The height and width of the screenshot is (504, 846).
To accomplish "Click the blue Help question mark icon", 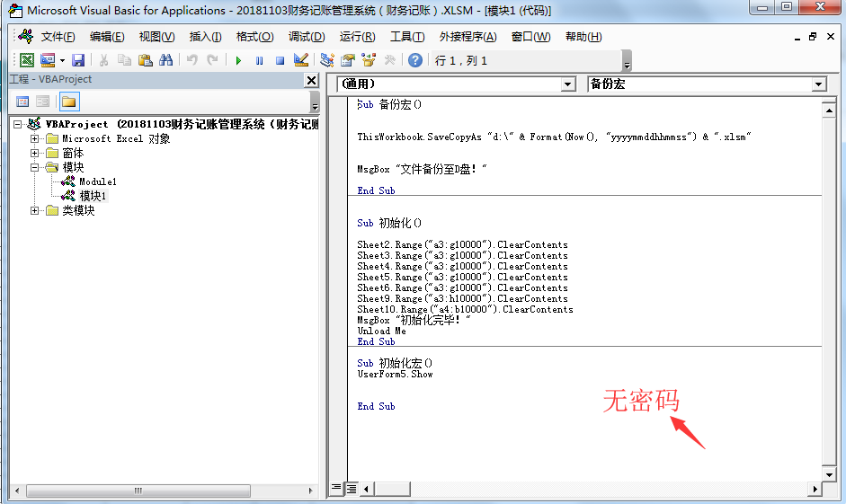I will (414, 60).
